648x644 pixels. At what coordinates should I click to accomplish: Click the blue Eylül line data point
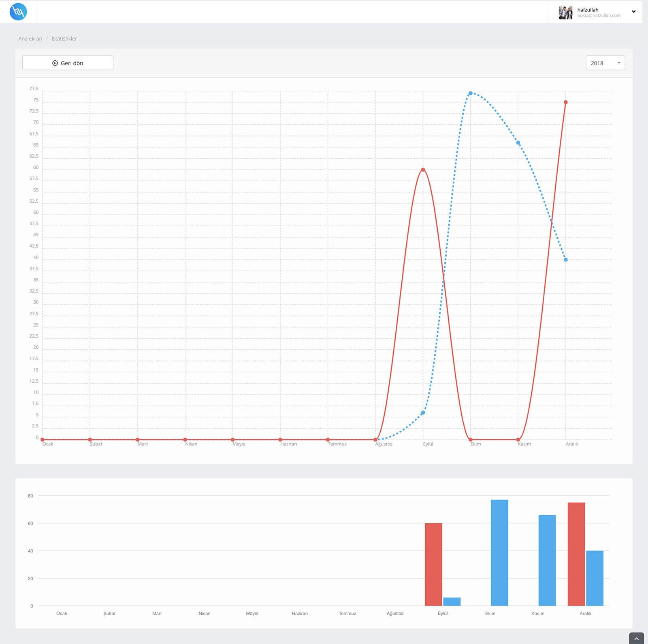pyautogui.click(x=423, y=413)
